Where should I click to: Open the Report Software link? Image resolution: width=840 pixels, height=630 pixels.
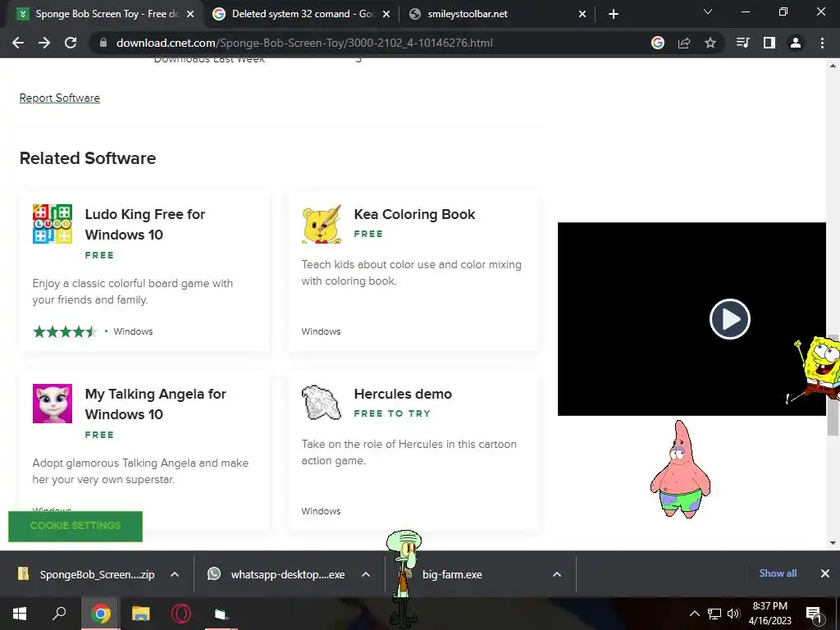[x=59, y=98]
